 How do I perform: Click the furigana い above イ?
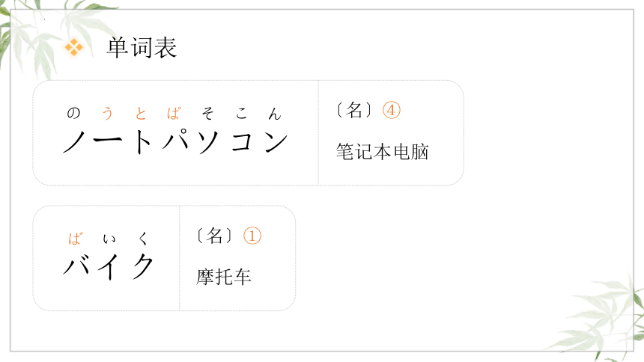109,239
